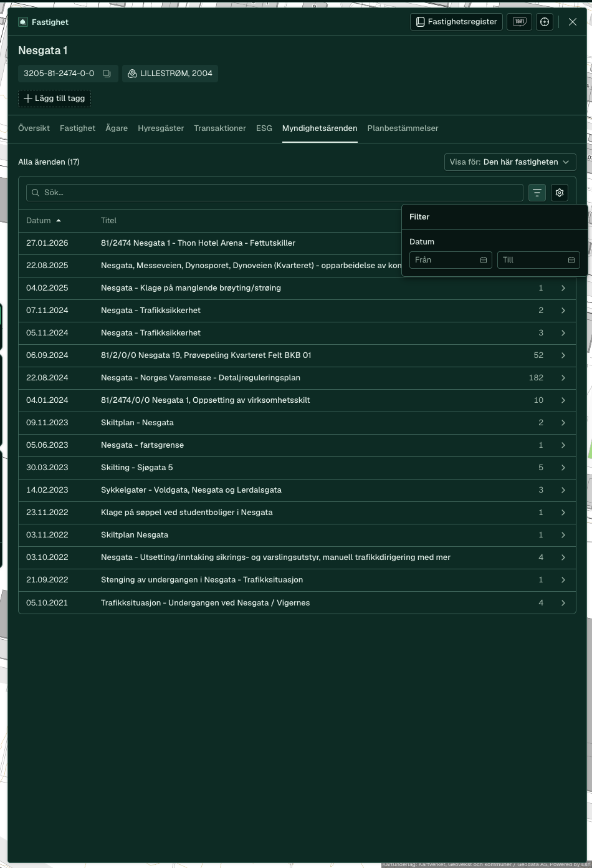This screenshot has height=868, width=592.
Task: Open chevron for 'Skilting - Sjøgata 5' row
Action: [x=563, y=468]
